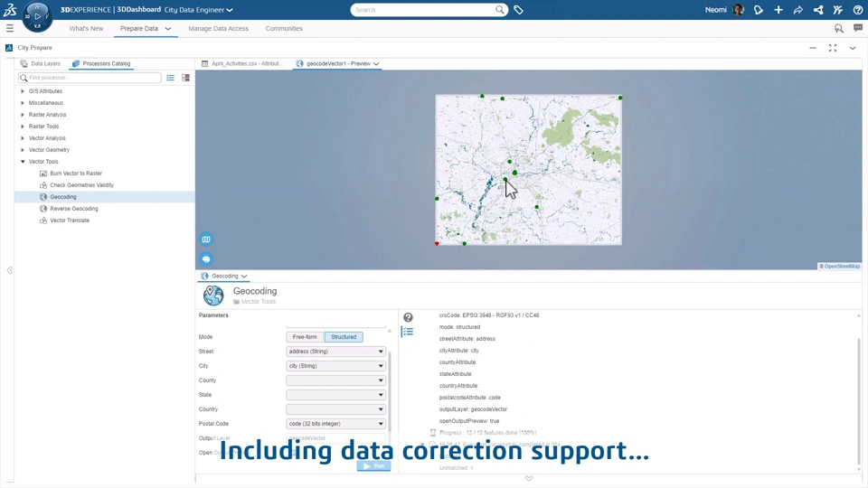Click the dashboard search icon under the top bar
The width and height of the screenshot is (868, 488).
coord(839,28)
